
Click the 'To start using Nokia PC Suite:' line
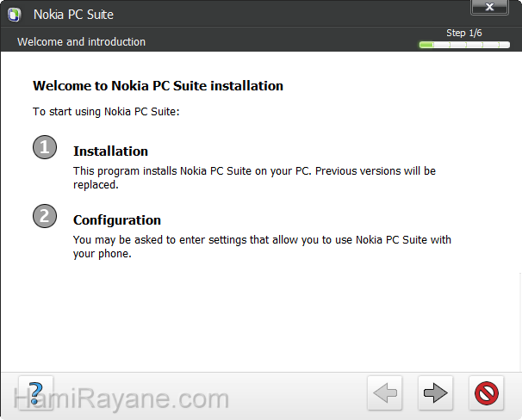pyautogui.click(x=106, y=111)
